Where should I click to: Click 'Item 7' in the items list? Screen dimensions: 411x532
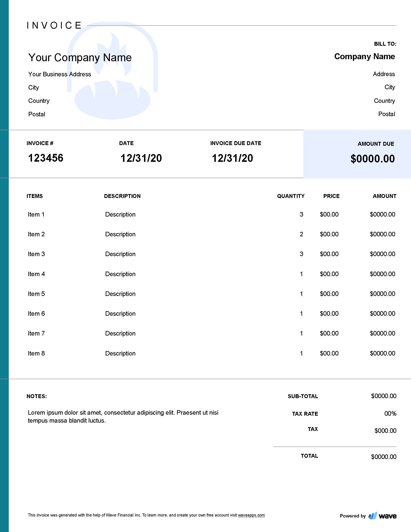pyautogui.click(x=36, y=333)
